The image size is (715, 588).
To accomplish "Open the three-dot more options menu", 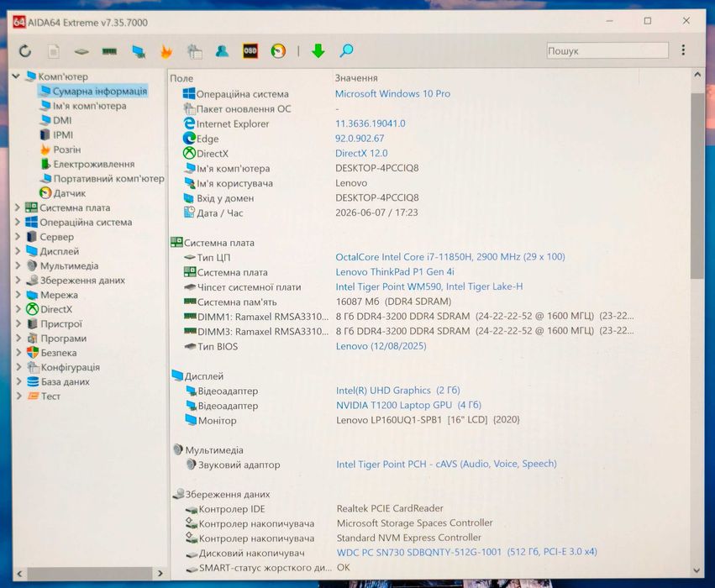I will point(682,50).
